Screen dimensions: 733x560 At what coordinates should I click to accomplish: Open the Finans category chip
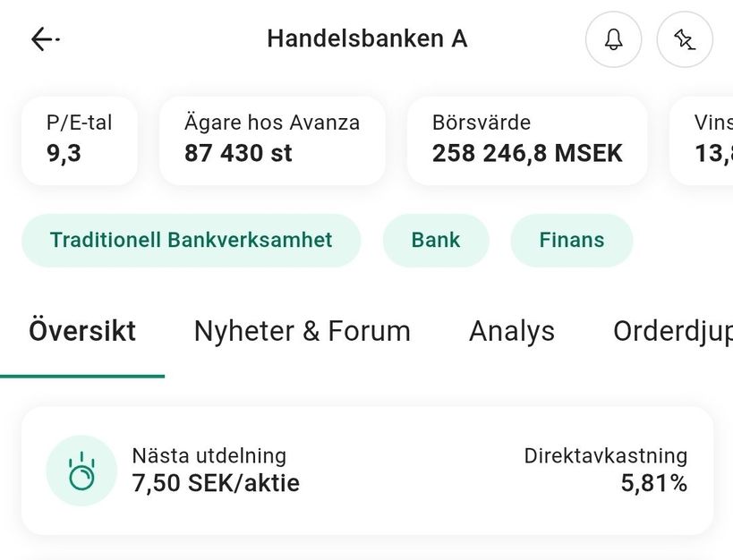pyautogui.click(x=571, y=240)
